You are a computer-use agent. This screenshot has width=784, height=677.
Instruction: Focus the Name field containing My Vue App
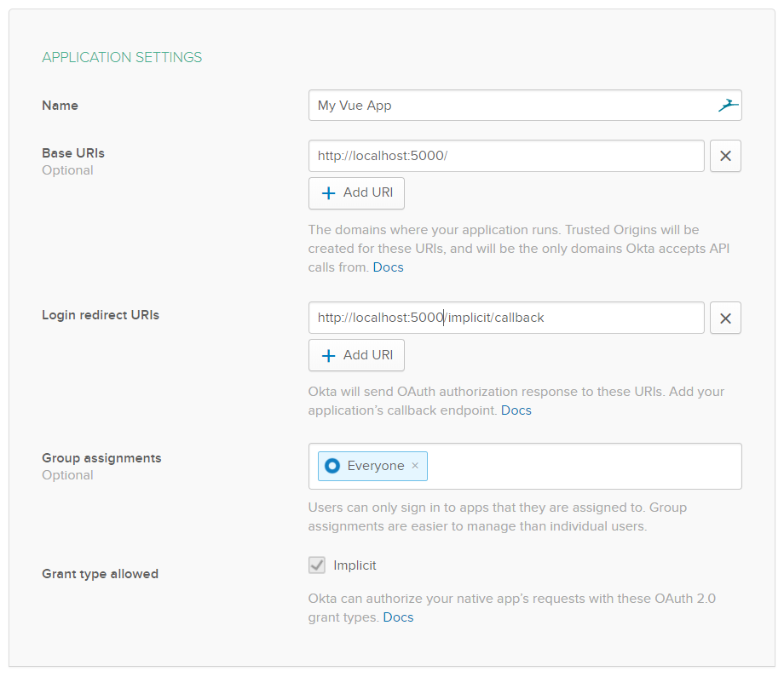click(x=511, y=106)
